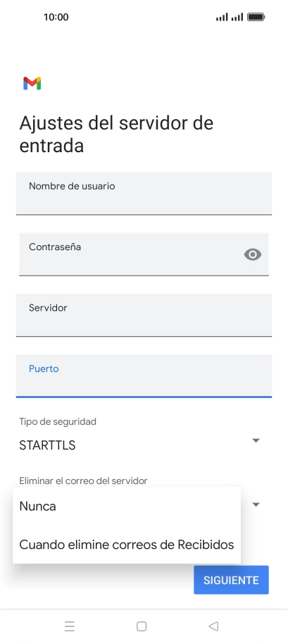Select the Nunca option
Screen dimensions: 288x644
127,506
